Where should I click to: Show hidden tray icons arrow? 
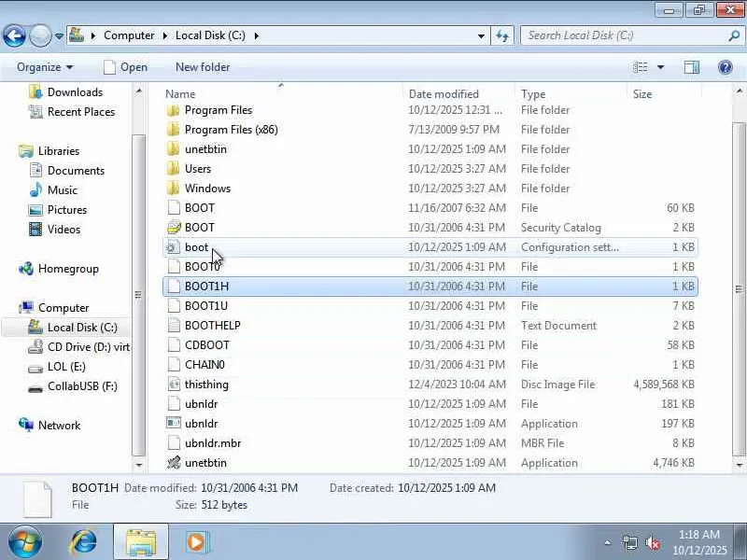click(x=608, y=542)
